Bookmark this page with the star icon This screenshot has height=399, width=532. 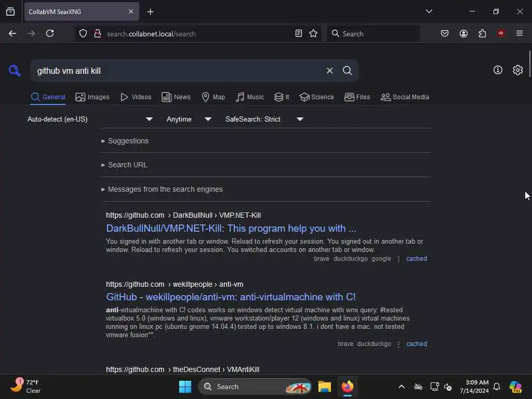point(313,33)
